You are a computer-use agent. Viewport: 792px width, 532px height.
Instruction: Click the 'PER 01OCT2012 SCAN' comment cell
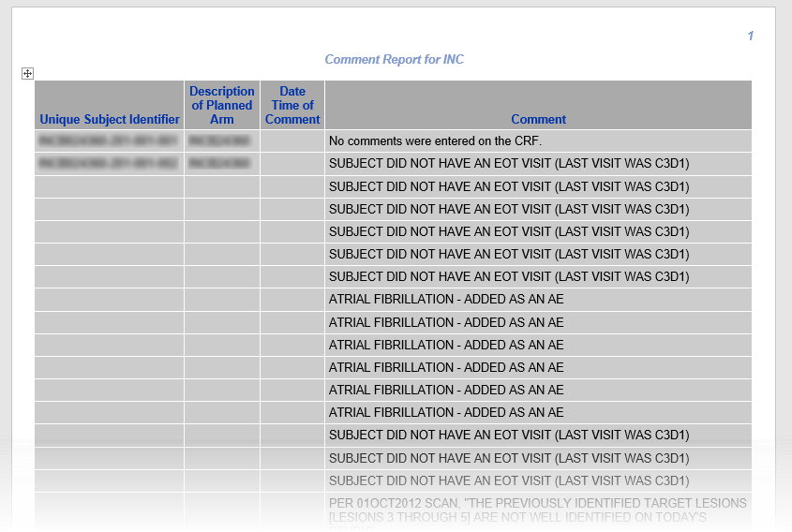coord(537,511)
